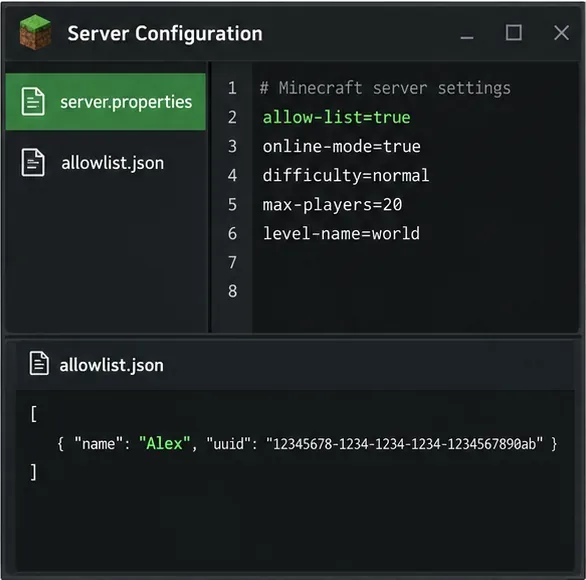
Task: Click line number 4 in the gutter
Action: point(232,175)
